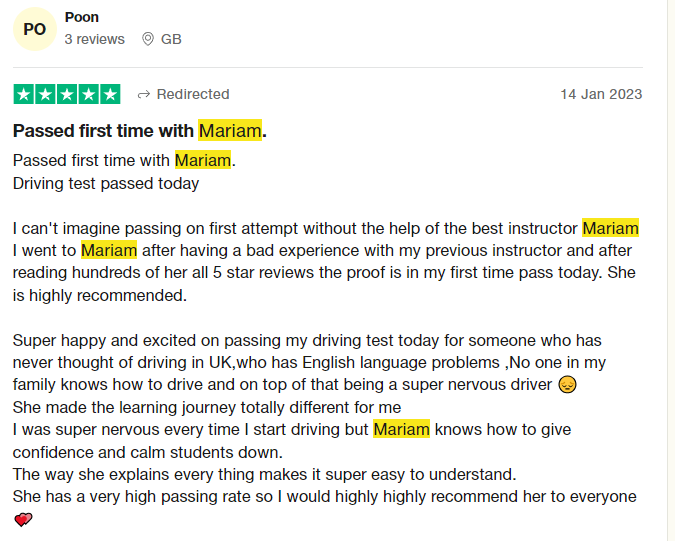Click the Redirected label text
The width and height of the screenshot is (675, 541).
pos(193,94)
